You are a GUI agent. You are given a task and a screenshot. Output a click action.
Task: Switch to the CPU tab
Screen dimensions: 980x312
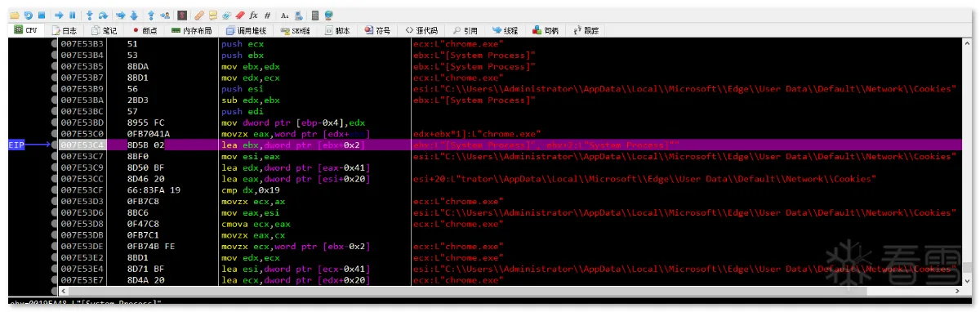[x=26, y=30]
